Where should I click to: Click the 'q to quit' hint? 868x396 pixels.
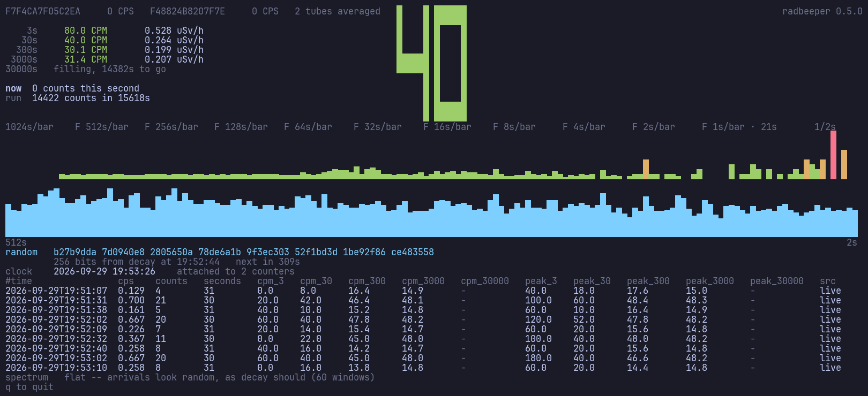(29, 387)
